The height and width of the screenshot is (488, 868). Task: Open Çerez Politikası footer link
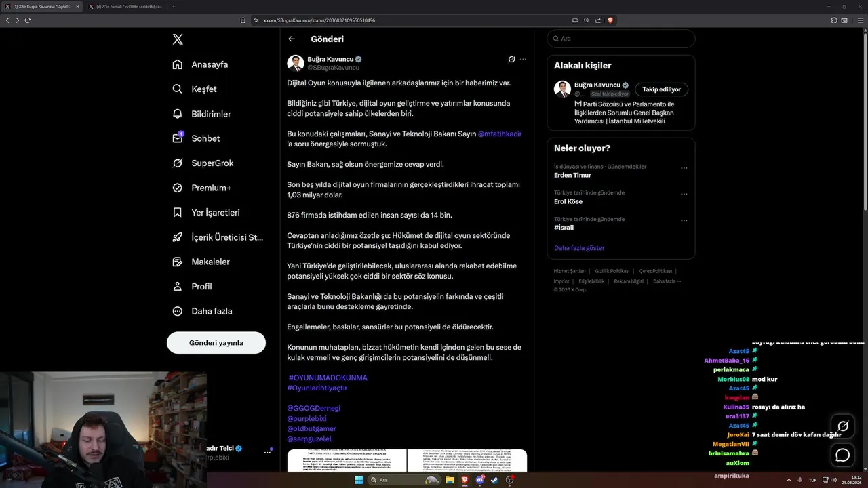click(656, 271)
